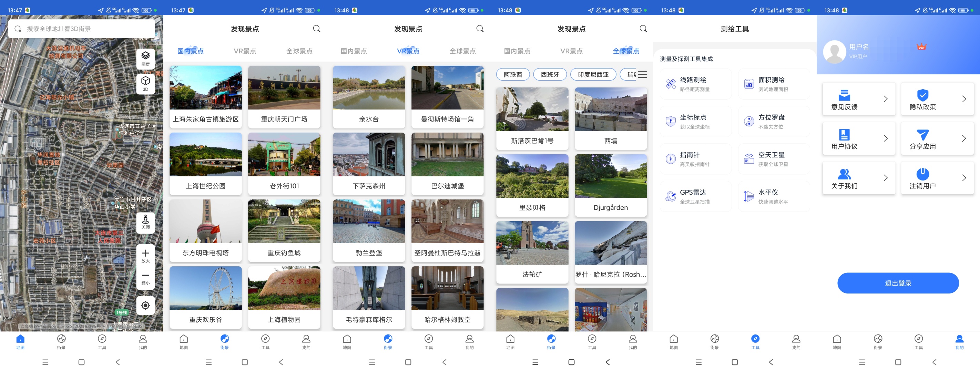Tap the 退出登录 logout button

tap(898, 282)
